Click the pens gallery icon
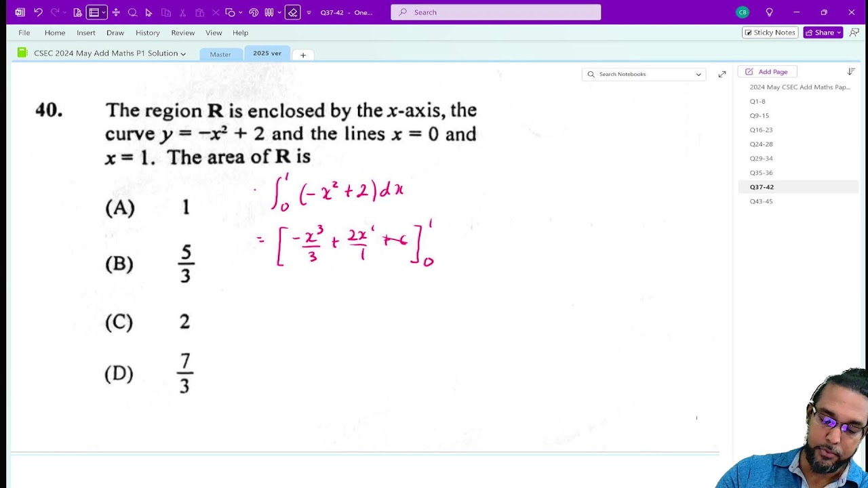 (269, 12)
